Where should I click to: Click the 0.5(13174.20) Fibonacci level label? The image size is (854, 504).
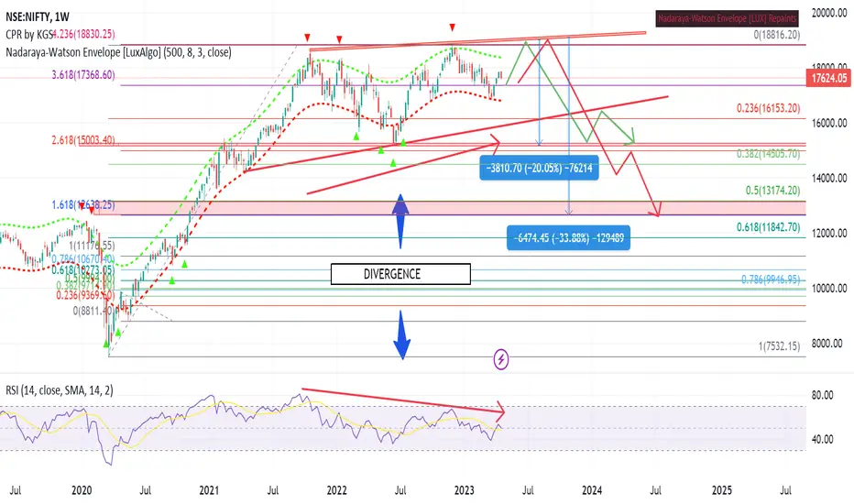pyautogui.click(x=772, y=191)
